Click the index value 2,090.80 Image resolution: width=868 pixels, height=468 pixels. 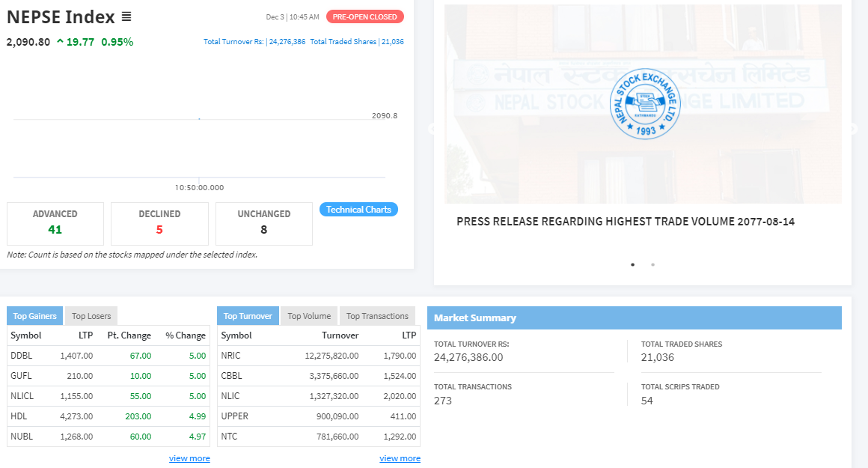[28, 42]
